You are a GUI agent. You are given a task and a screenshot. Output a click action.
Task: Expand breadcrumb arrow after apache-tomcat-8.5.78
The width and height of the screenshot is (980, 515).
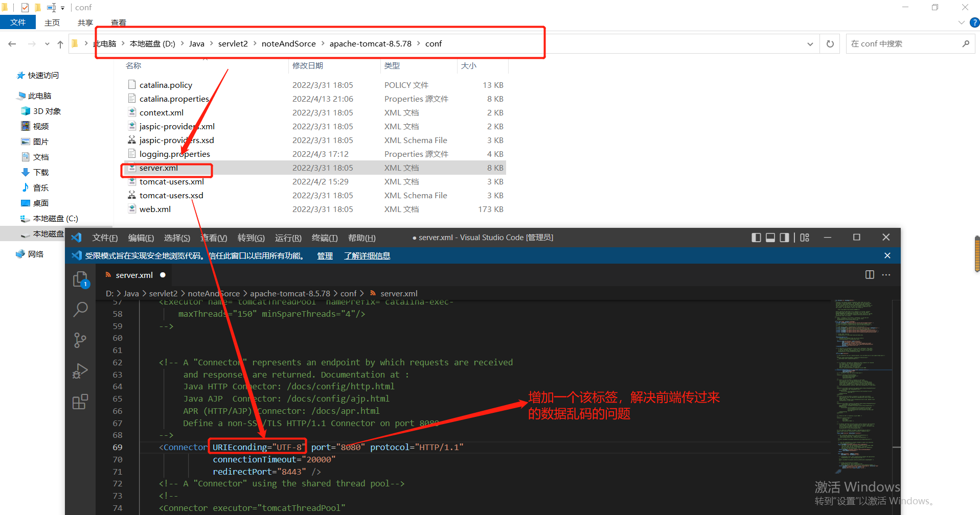tap(419, 44)
